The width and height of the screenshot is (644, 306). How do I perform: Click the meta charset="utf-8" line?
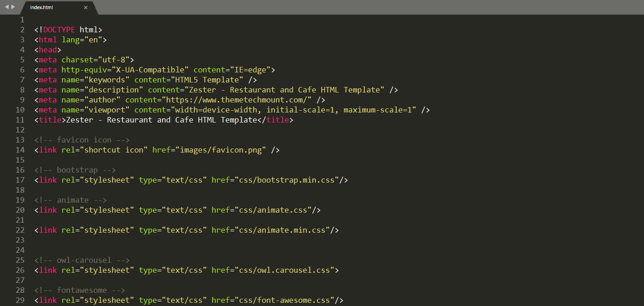84,60
